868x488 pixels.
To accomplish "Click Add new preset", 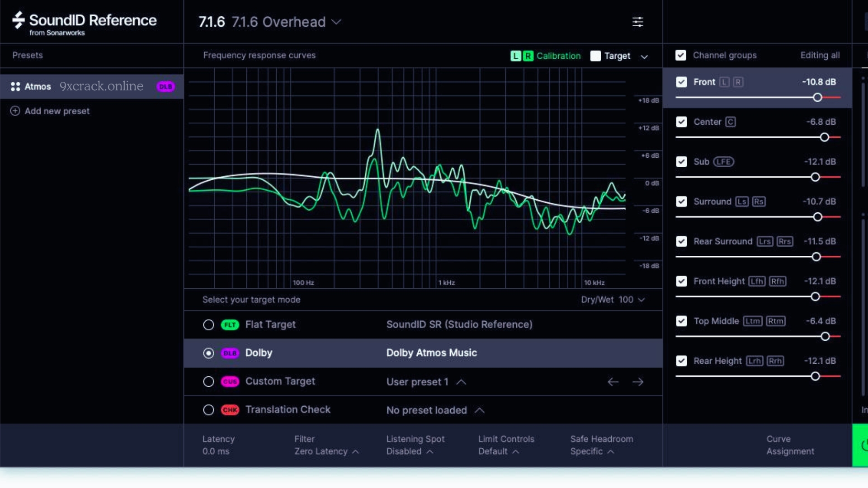I will coord(50,111).
